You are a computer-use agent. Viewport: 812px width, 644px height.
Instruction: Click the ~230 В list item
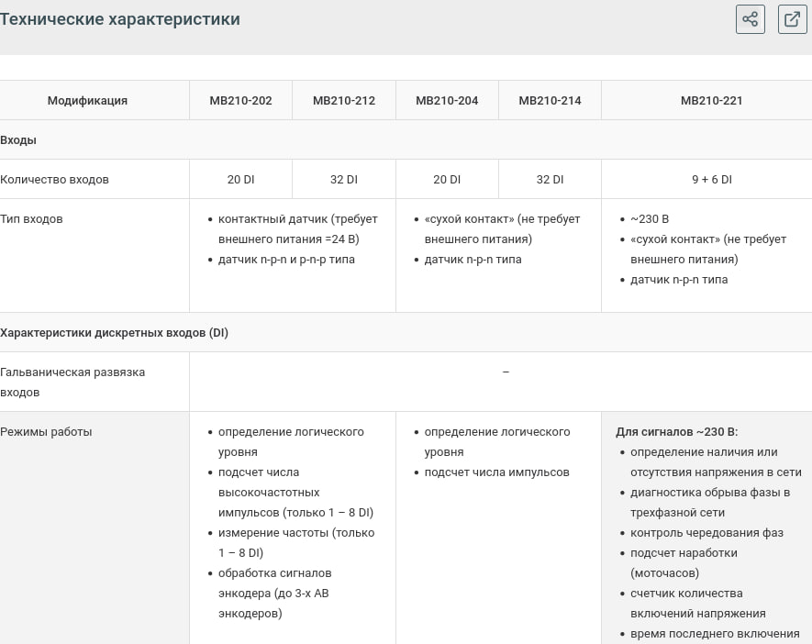point(650,219)
